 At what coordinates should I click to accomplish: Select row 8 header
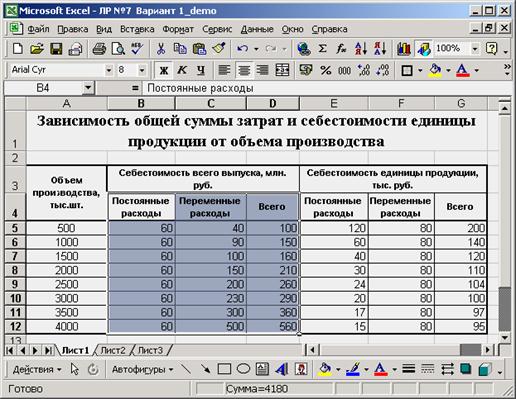pos(15,270)
